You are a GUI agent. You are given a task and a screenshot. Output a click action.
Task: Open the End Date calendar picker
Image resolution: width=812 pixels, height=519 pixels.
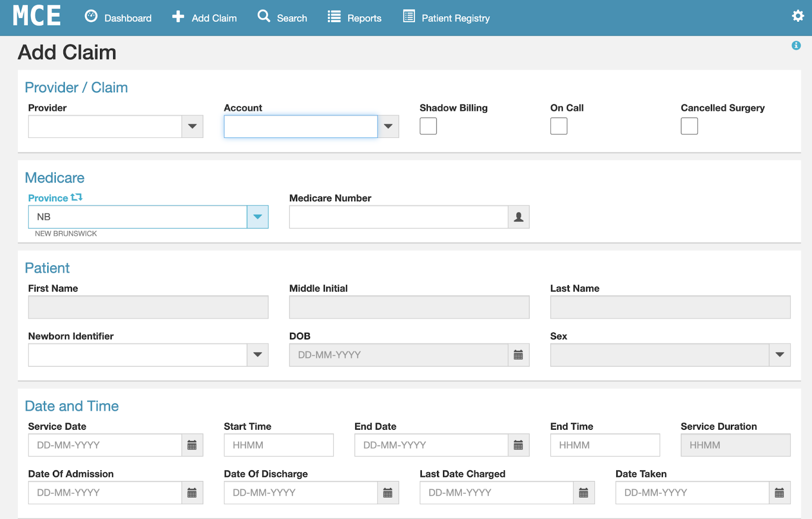518,445
